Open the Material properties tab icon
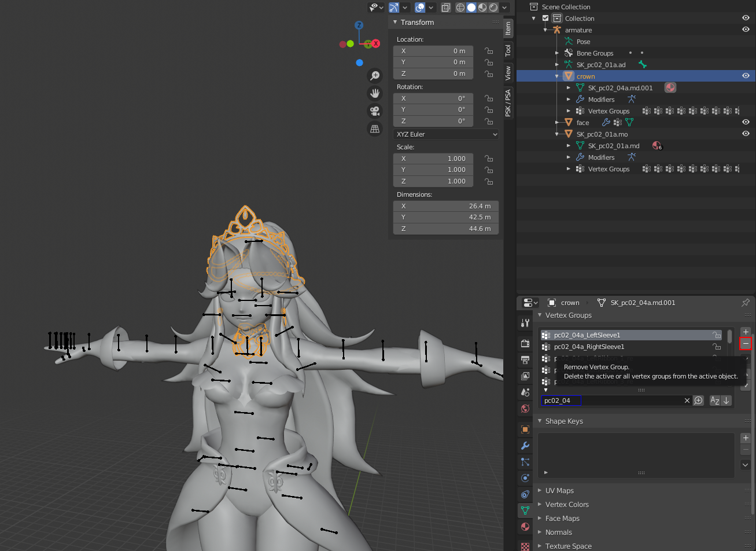The height and width of the screenshot is (551, 756). [525, 527]
